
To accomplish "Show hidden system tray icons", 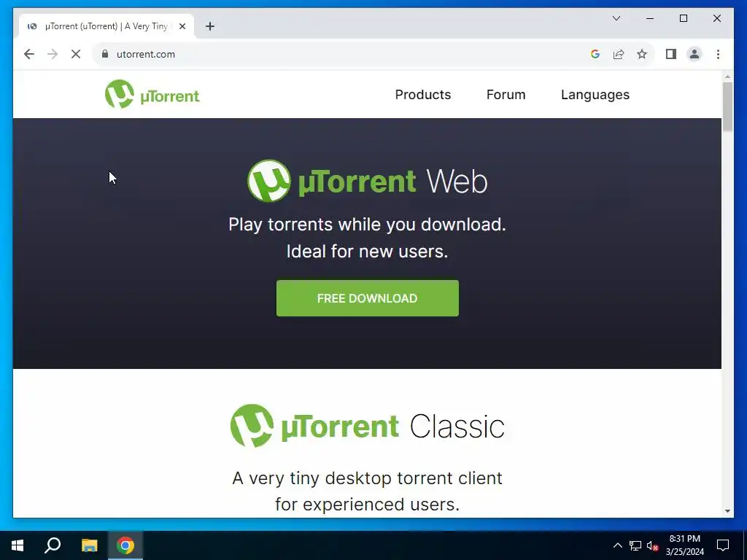I will [617, 545].
